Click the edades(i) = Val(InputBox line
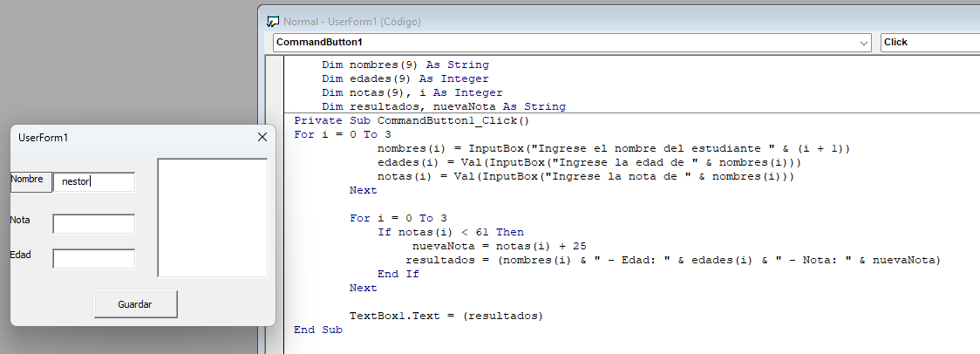The image size is (980, 354). [x=589, y=163]
